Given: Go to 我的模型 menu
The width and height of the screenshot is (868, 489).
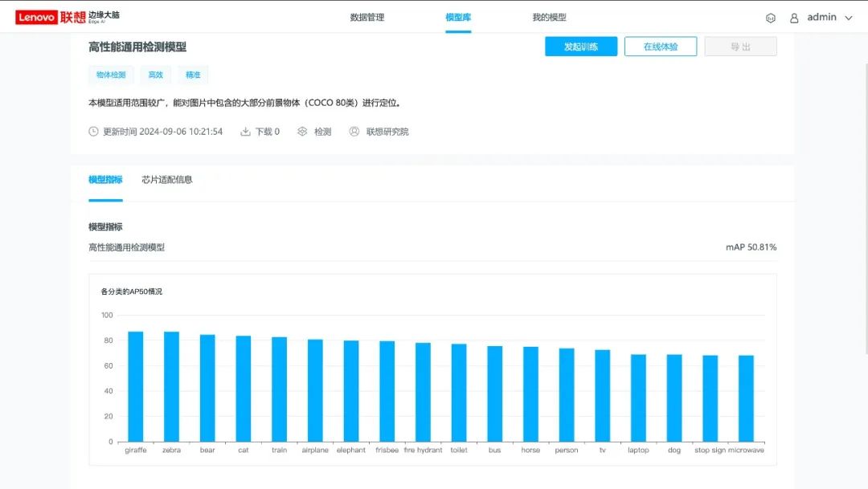Looking at the screenshot, I should (549, 17).
